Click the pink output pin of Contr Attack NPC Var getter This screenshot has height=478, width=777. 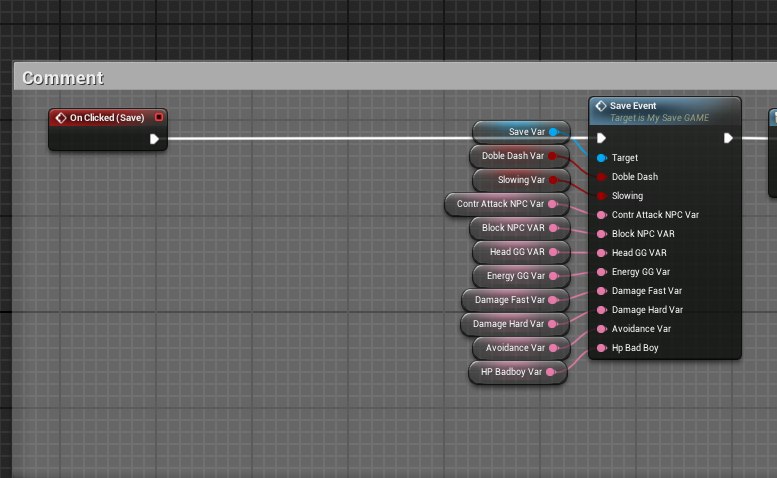click(553, 204)
